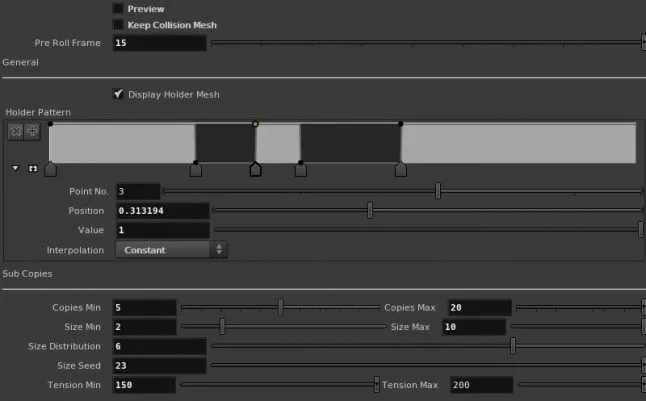This screenshot has width=646, height=401.
Task: Click the Size Min field
Action: tap(144, 327)
